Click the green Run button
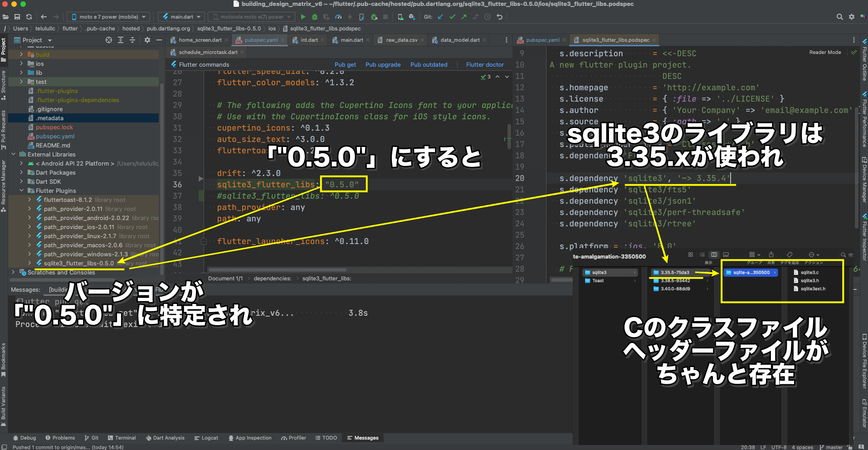Viewport: 868px width, 450px height. point(303,17)
